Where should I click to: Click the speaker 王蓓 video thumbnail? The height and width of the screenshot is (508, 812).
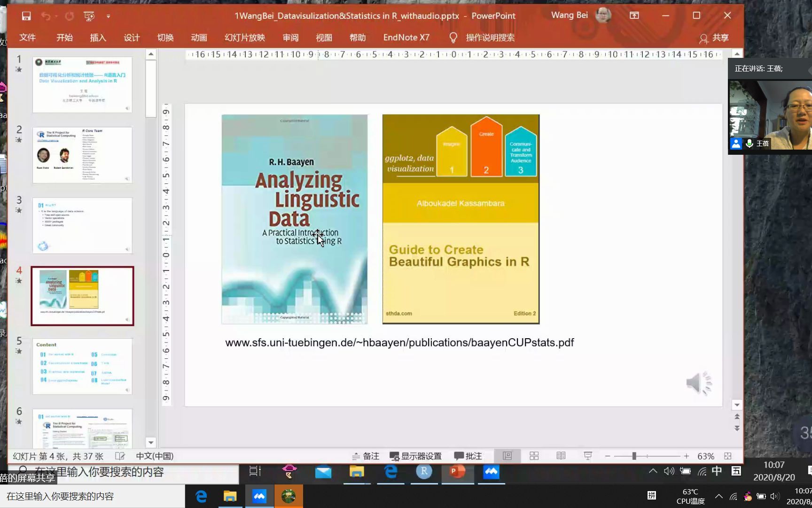[x=770, y=115]
